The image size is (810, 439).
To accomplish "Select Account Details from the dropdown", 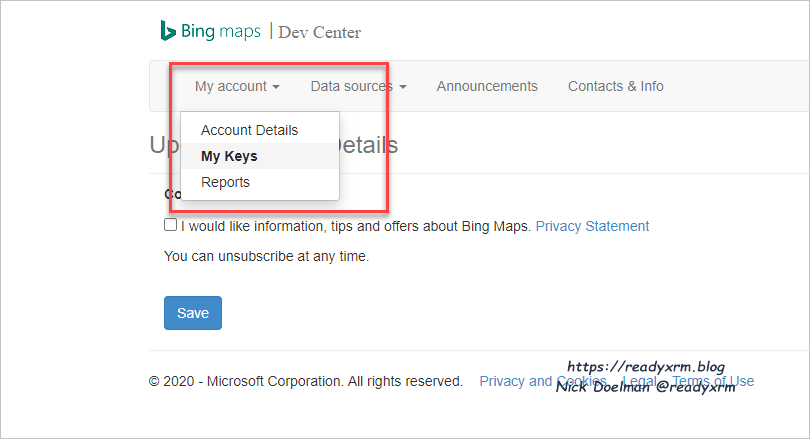I will (249, 130).
